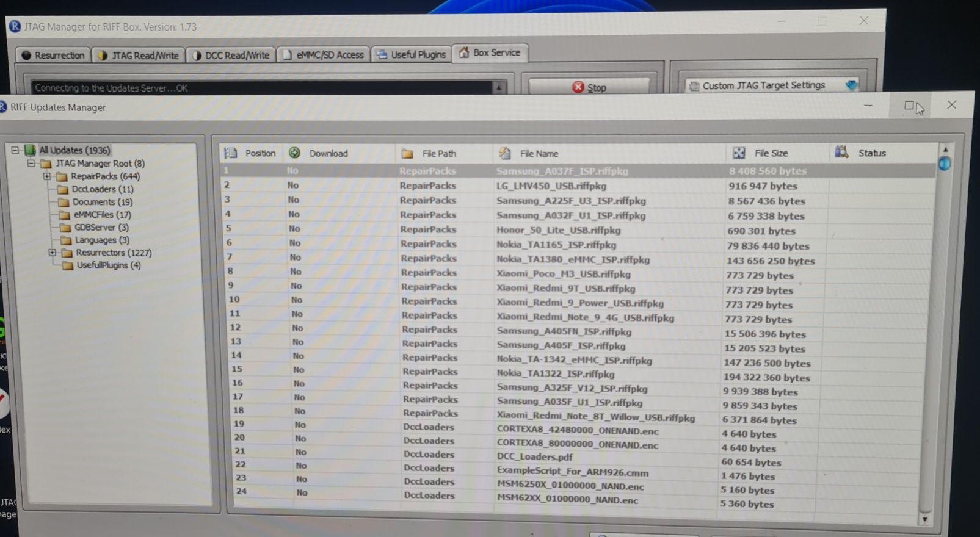Select the eMMCFiles (17) folder
Image resolution: width=980 pixels, height=537 pixels.
pyautogui.click(x=103, y=215)
